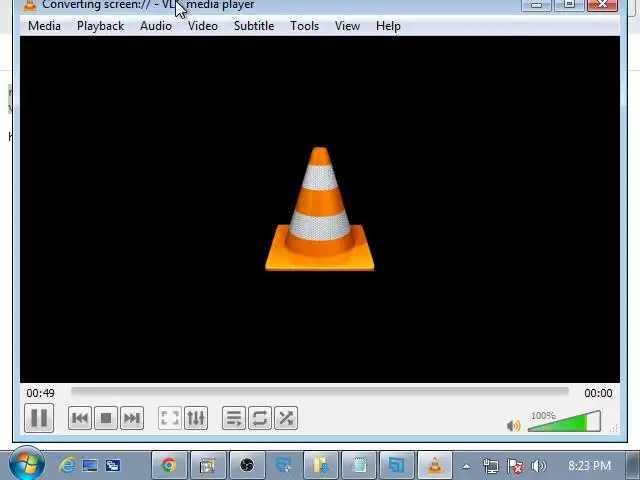This screenshot has height=480, width=640.
Task: Show extended settings and effects
Action: (x=196, y=418)
